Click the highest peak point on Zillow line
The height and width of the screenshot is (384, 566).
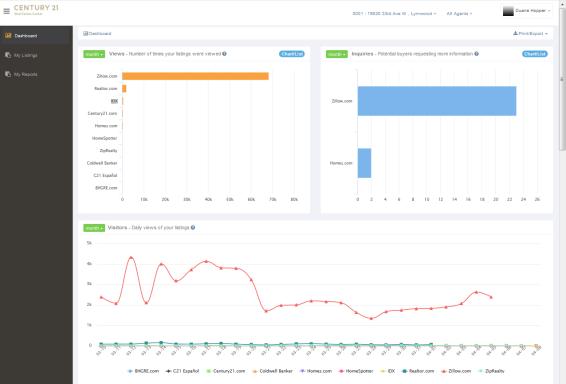[x=131, y=258]
